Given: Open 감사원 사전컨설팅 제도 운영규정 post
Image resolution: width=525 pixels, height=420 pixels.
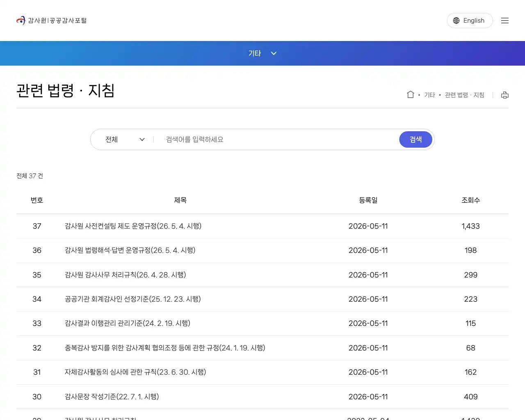Looking at the screenshot, I should [133, 226].
